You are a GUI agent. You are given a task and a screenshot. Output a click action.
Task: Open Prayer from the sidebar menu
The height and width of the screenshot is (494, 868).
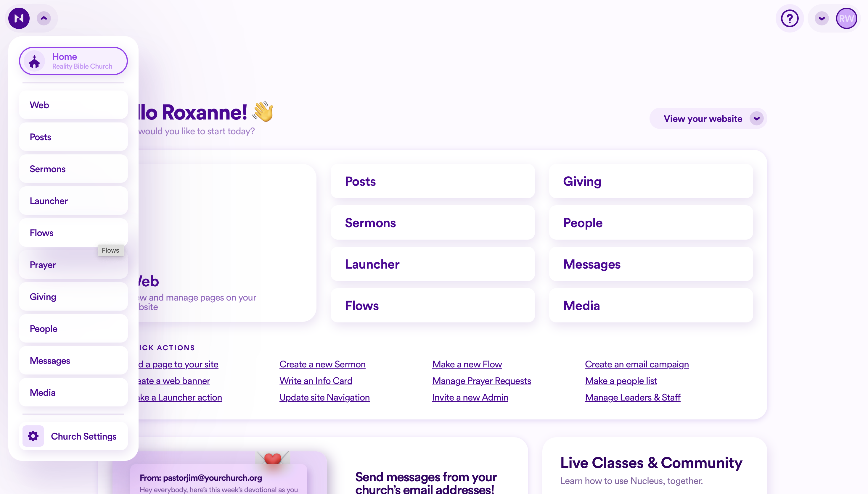pos(73,265)
